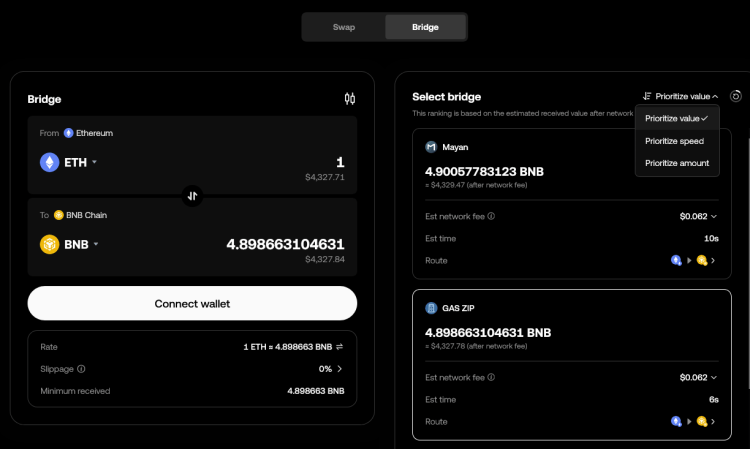
Task: Click the Mayan bridge logo
Action: pyautogui.click(x=431, y=147)
